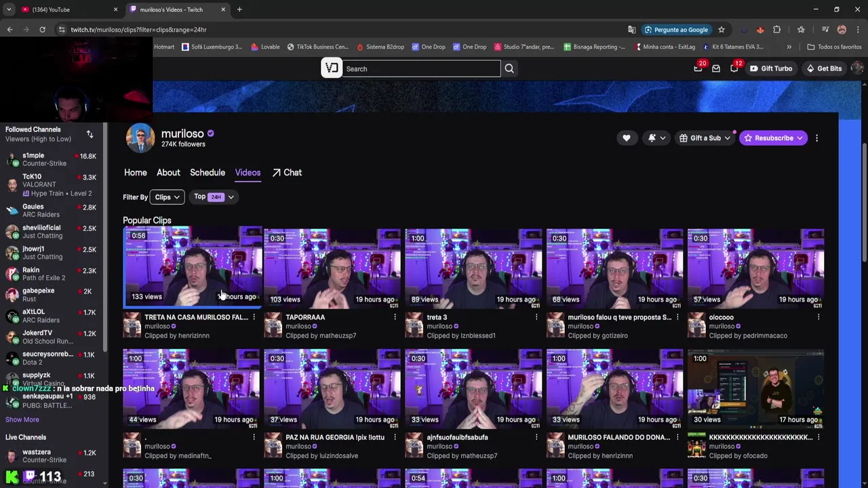Open options for muriloso falou q teve proposta clip
Viewport: 868px width, 488px height.
click(677, 317)
